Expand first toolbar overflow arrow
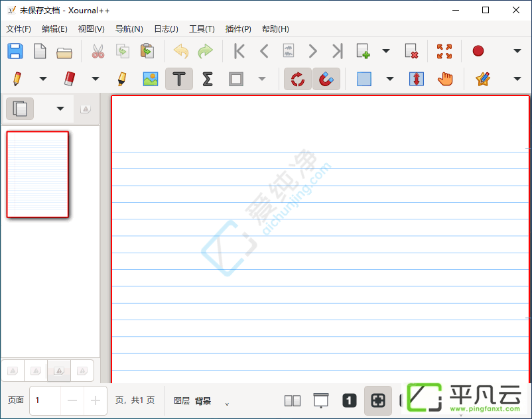The width and height of the screenshot is (532, 419). coord(517,51)
